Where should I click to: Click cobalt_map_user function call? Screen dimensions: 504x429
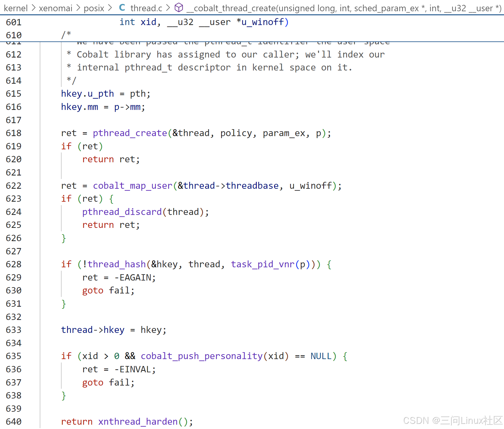pyautogui.click(x=133, y=186)
